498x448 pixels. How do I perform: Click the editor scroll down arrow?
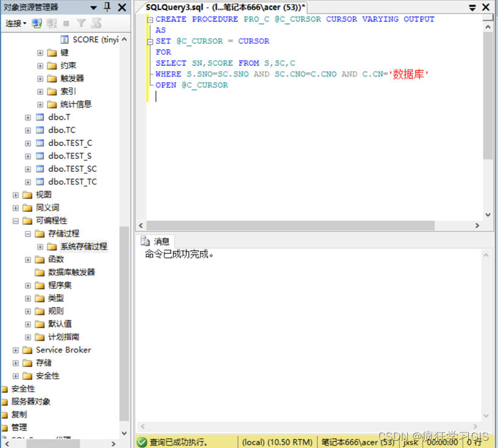pyautogui.click(x=488, y=215)
